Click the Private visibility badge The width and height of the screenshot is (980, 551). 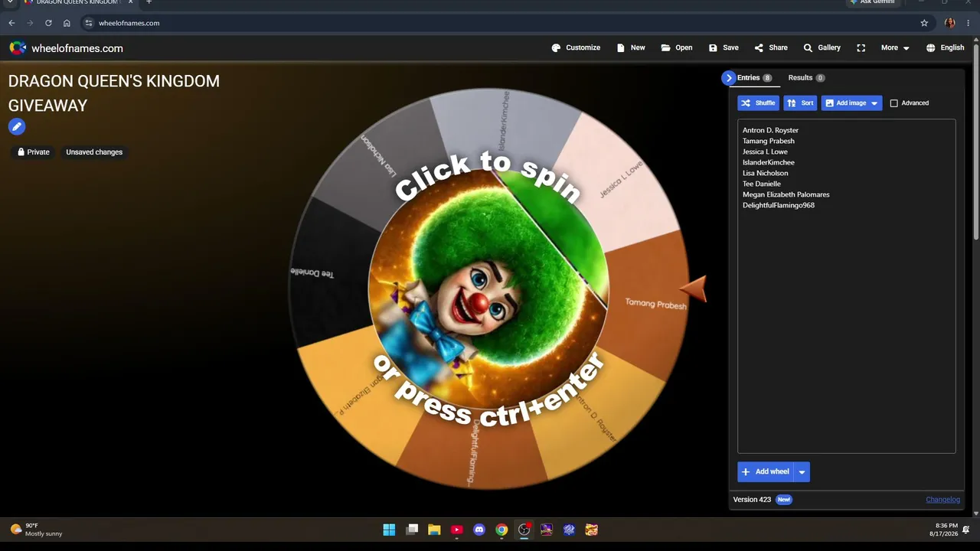tap(33, 152)
